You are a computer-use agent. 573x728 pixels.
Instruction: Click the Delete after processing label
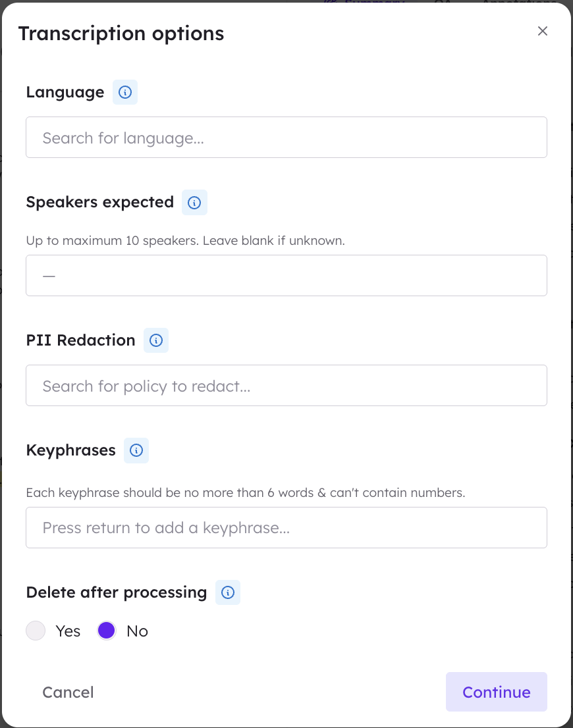pos(117,592)
